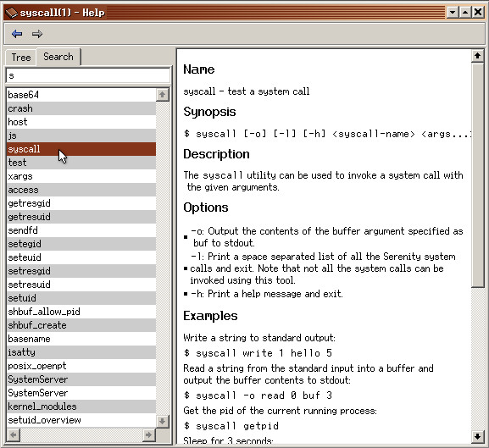
Task: Click the Examples heading
Action: tap(210, 316)
